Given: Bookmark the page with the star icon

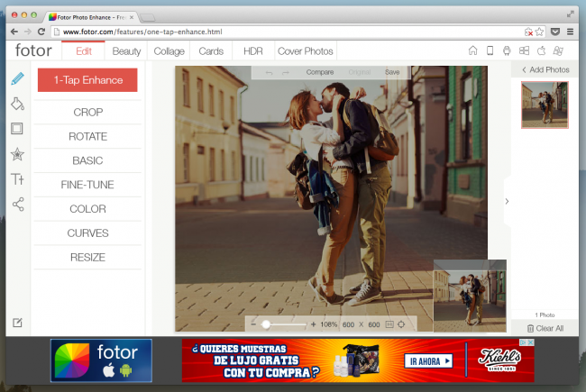Looking at the screenshot, I should [539, 32].
